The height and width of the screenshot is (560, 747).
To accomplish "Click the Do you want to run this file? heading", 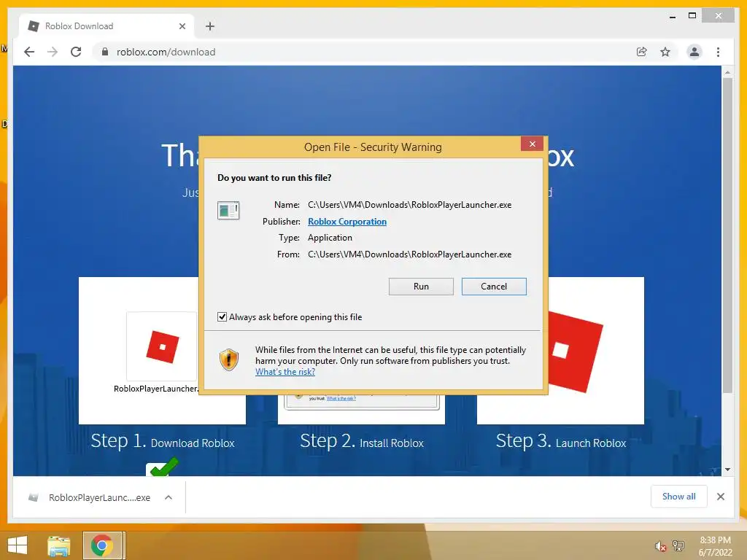I will click(x=274, y=178).
